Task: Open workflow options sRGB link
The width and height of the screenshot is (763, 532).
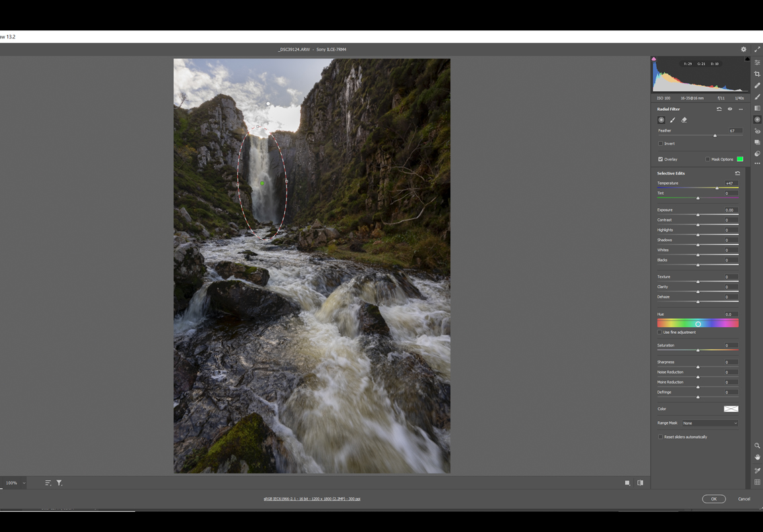Action: [x=312, y=499]
